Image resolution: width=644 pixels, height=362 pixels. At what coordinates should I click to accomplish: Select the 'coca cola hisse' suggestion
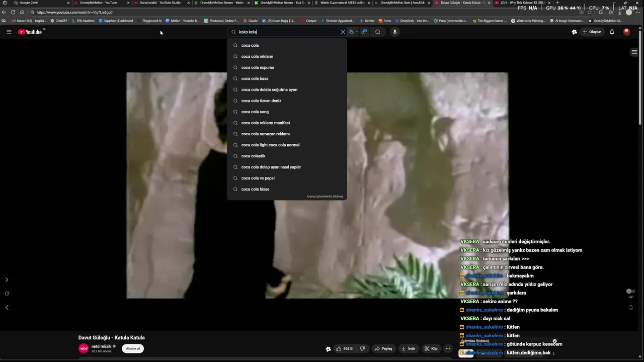coord(287,189)
